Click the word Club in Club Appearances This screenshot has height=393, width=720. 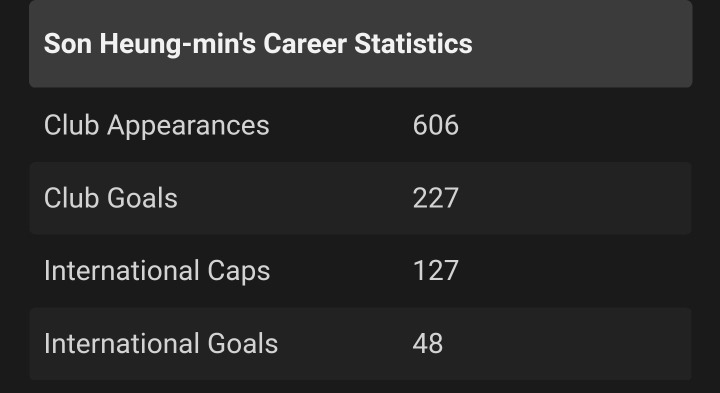pyautogui.click(x=72, y=125)
